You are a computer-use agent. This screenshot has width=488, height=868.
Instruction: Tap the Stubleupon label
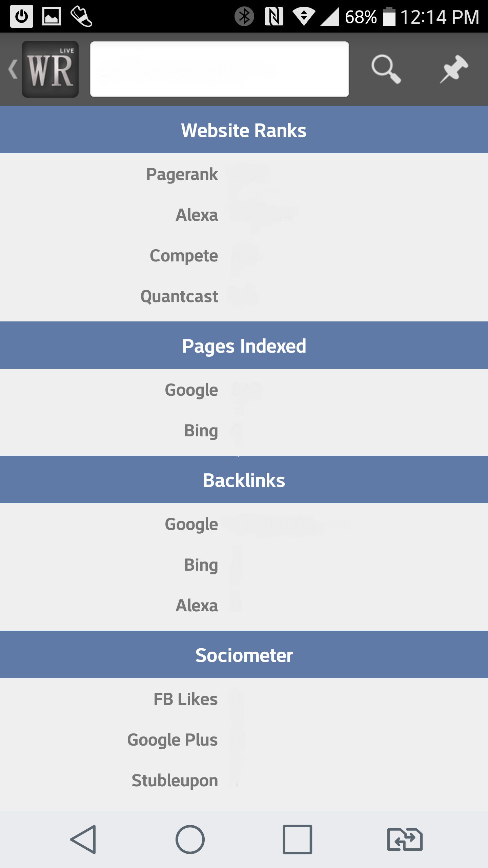pyautogui.click(x=175, y=781)
